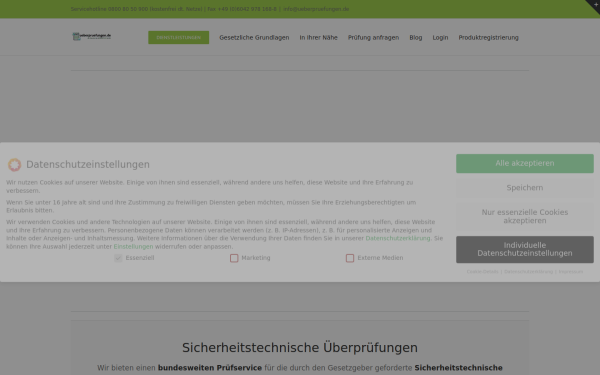Open the Datenschutzerklärung footer link
Image resolution: width=600 pixels, height=375 pixels.
click(528, 272)
